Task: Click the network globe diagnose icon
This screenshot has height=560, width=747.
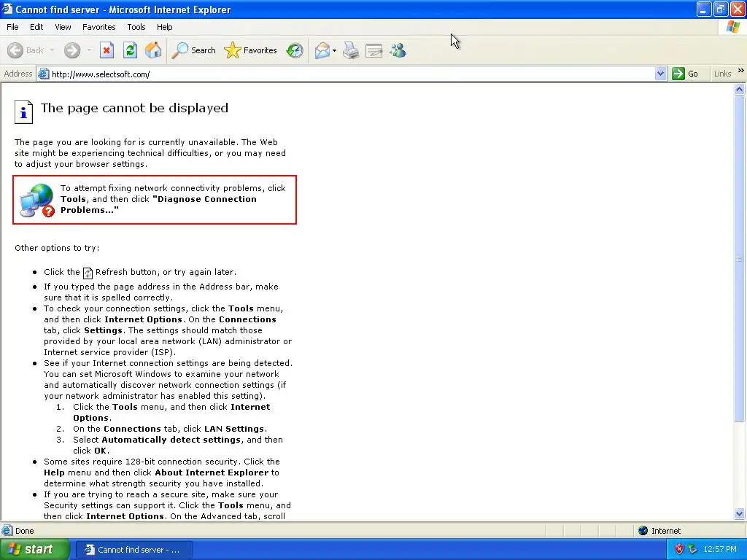Action: pos(37,201)
